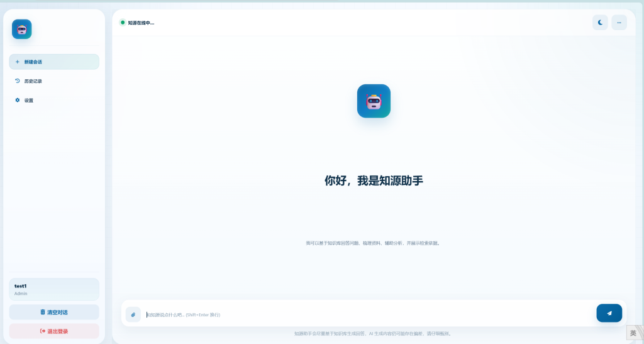Open the more options ellipsis menu
This screenshot has height=344, width=644.
point(619,23)
